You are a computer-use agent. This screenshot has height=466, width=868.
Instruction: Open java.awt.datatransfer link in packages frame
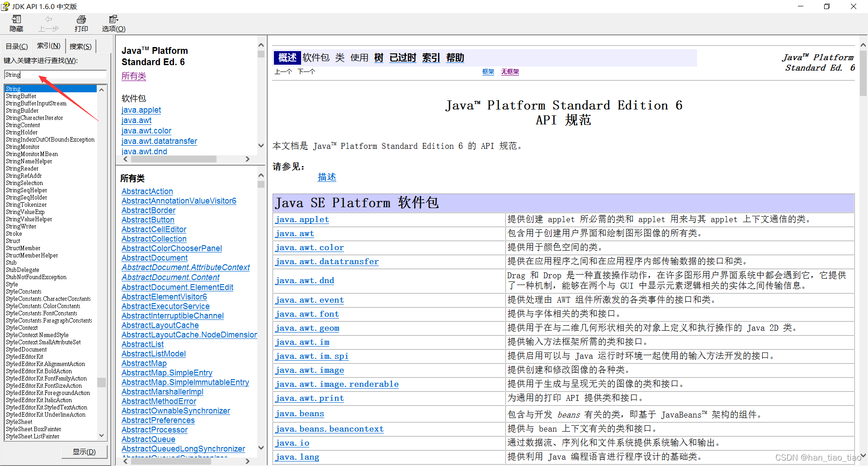point(159,141)
